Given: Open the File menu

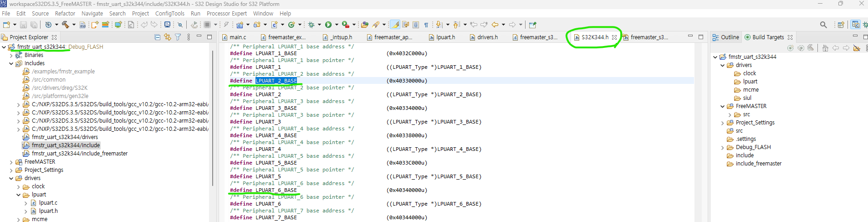Looking at the screenshot, I should tap(6, 13).
